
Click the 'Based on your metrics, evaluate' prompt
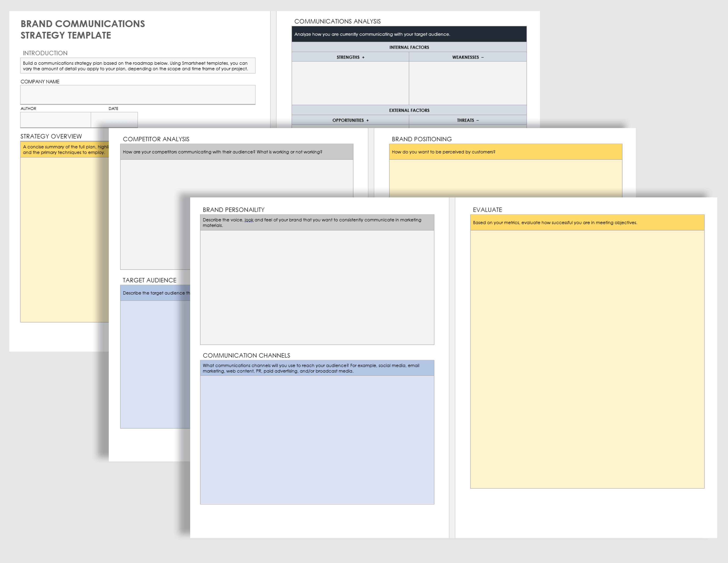587,223
